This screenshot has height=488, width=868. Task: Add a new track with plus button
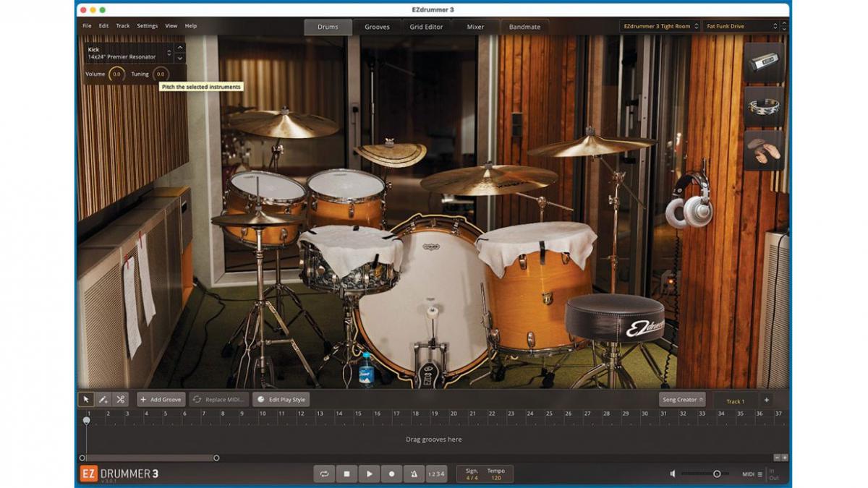click(x=766, y=400)
